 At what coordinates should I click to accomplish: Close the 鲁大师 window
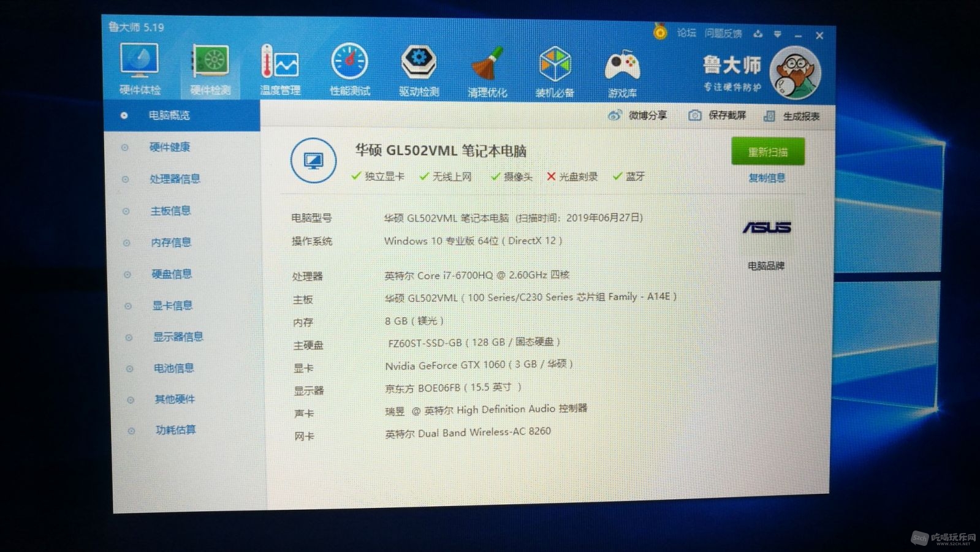pos(819,36)
